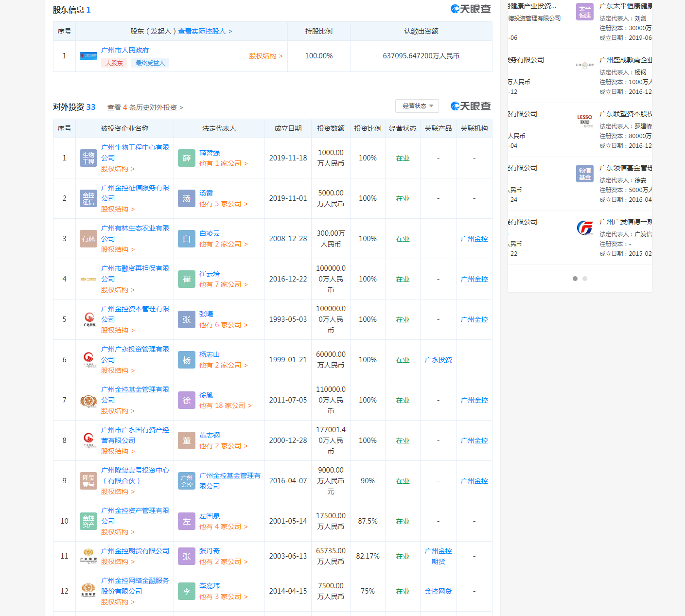Click the 广州市人民政府 shareholder logo

click(x=88, y=56)
